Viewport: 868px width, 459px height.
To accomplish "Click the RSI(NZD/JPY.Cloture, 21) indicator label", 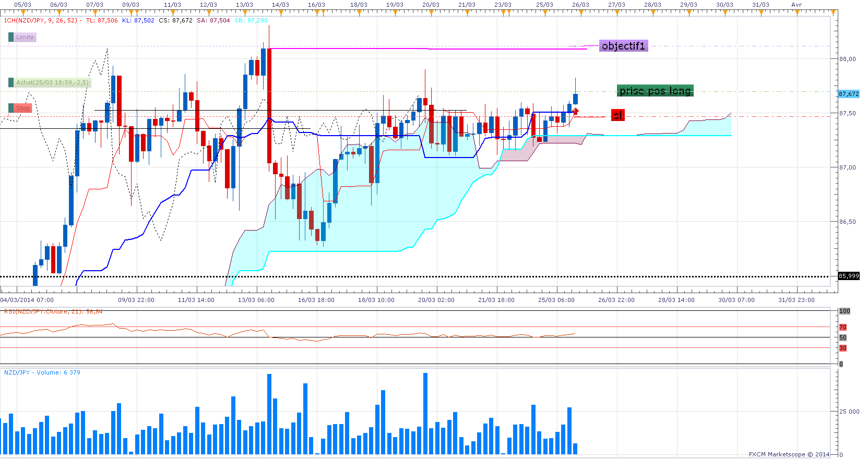I will [53, 311].
